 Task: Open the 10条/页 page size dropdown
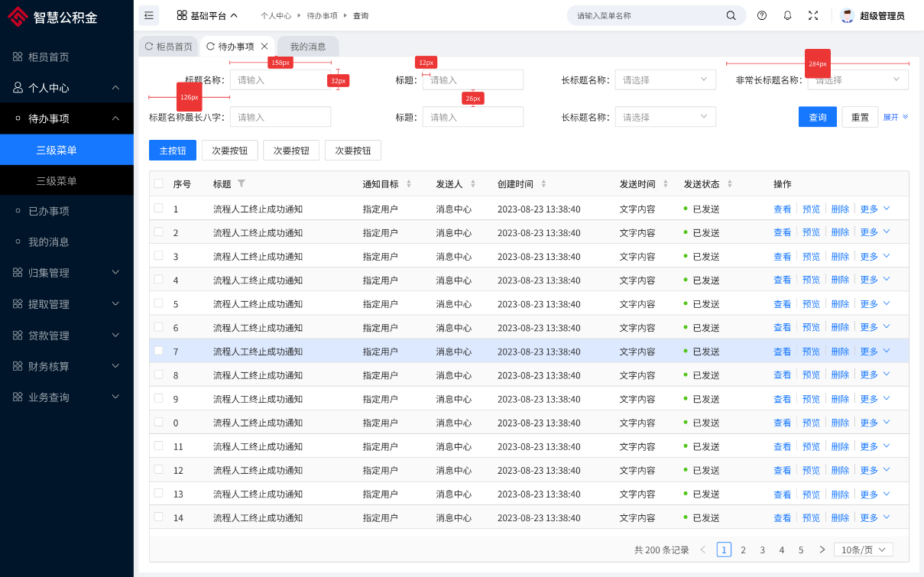tap(863, 549)
